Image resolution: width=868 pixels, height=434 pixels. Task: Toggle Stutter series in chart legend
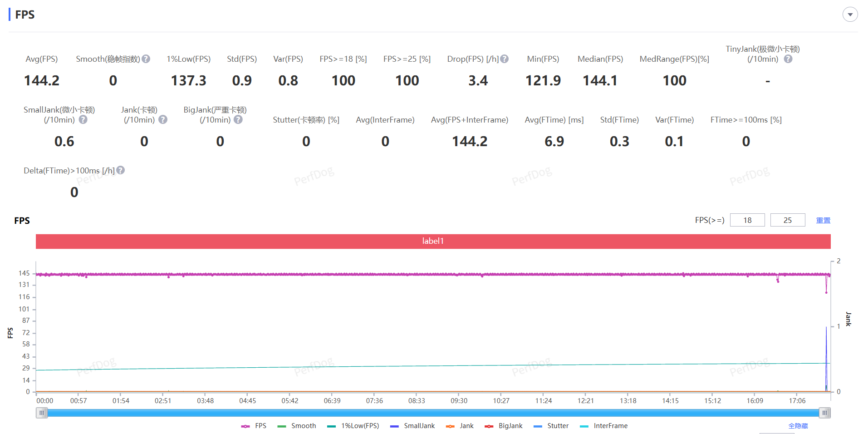click(552, 426)
